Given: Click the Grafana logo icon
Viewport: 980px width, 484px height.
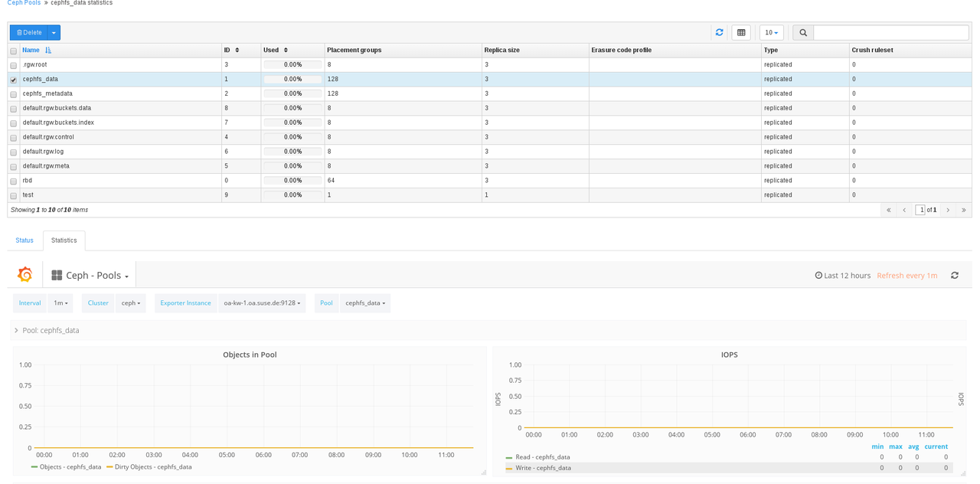Looking at the screenshot, I should (25, 274).
